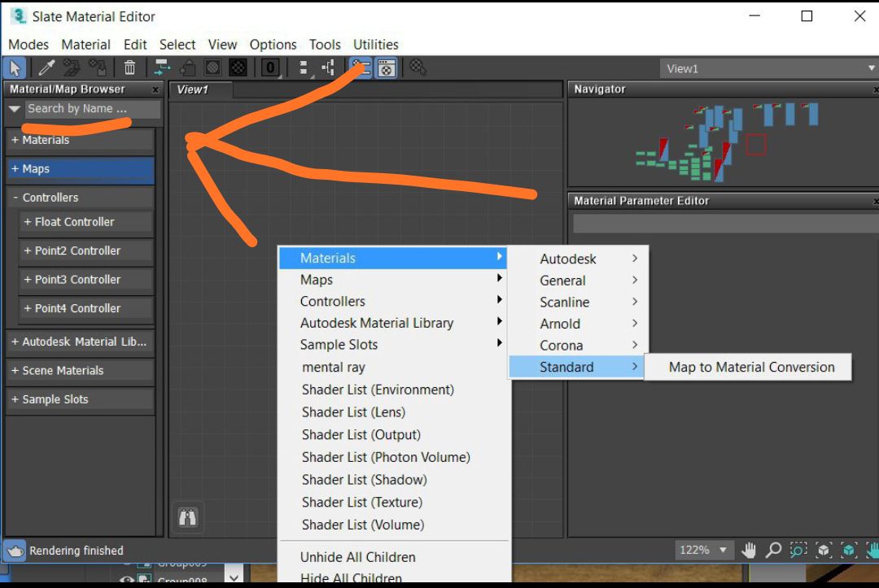
Task: Click Assign Material to Selection icon
Action: 98,68
